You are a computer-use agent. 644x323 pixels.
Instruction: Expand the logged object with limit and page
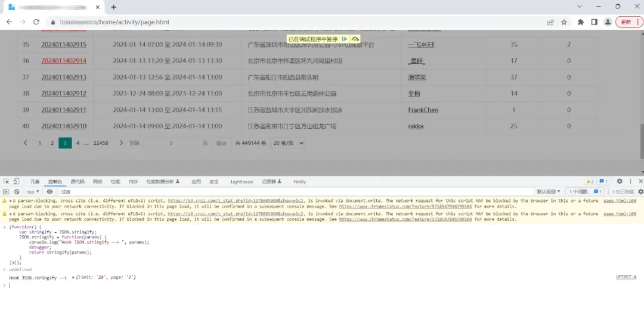click(x=73, y=278)
